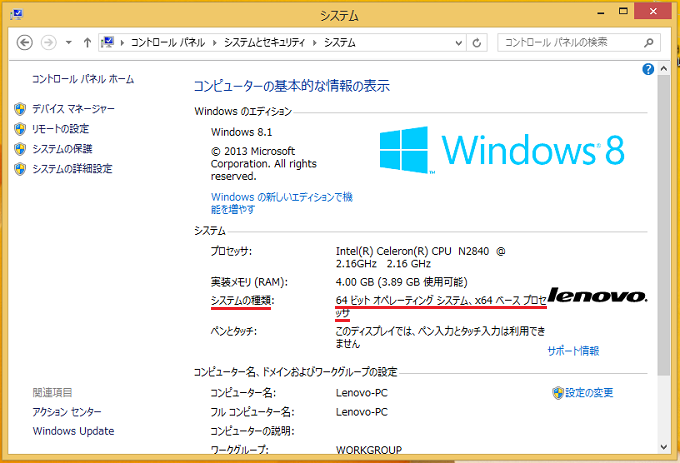Click ペンとタッチ label

click(234, 331)
